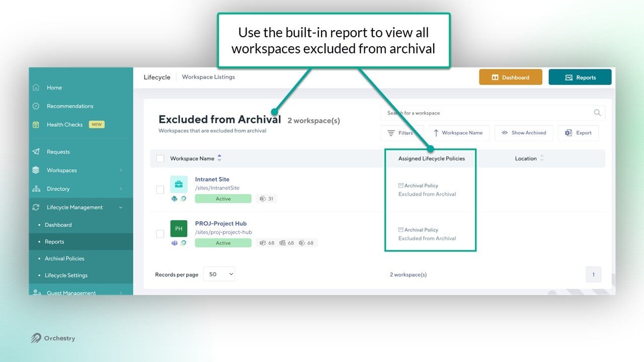
Task: Click the Archival Policy icon in Intranet Site row
Action: pos(401,186)
